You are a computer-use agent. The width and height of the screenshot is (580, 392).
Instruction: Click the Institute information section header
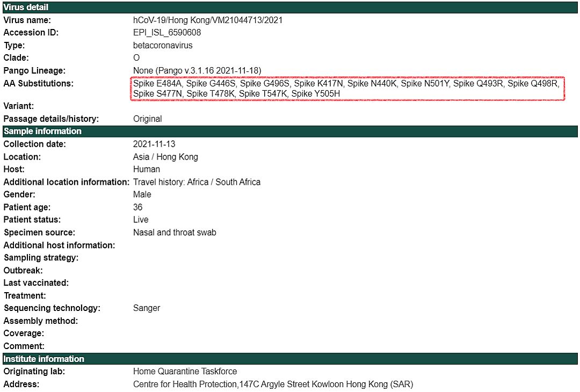(x=290, y=359)
